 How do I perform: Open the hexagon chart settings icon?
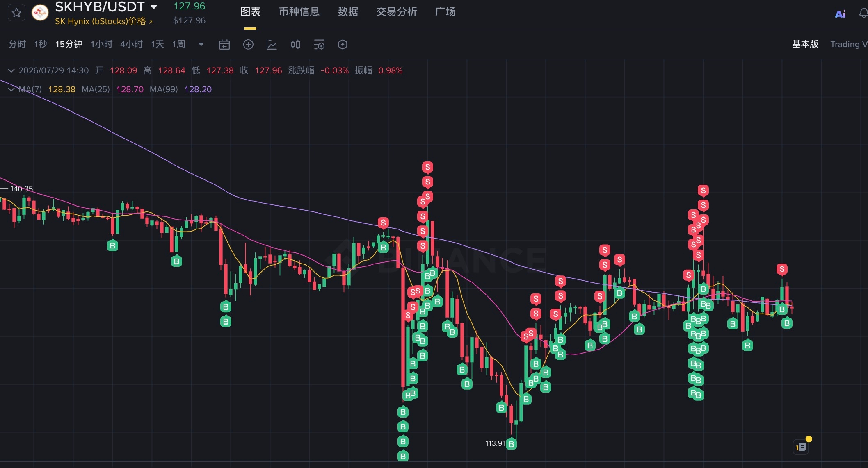tap(343, 45)
